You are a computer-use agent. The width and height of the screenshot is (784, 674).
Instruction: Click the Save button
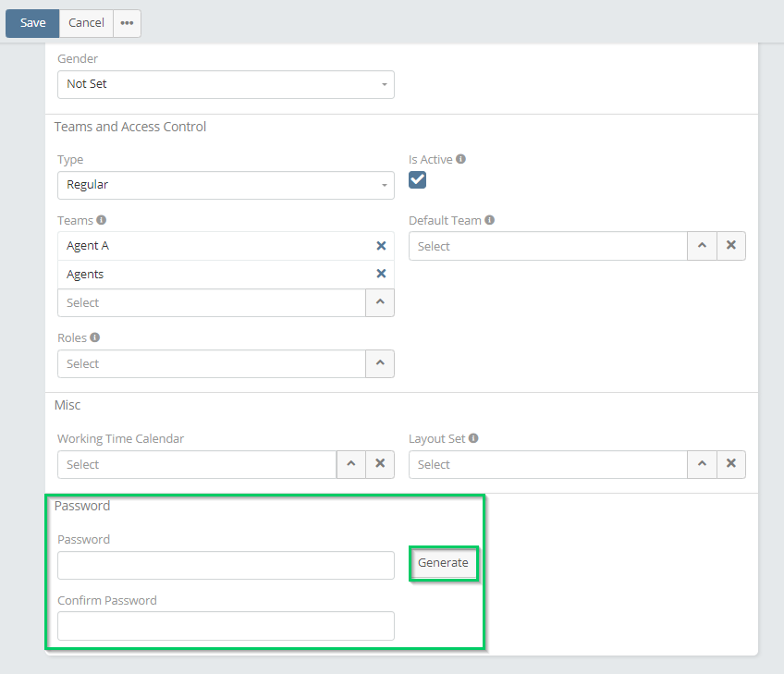point(32,23)
